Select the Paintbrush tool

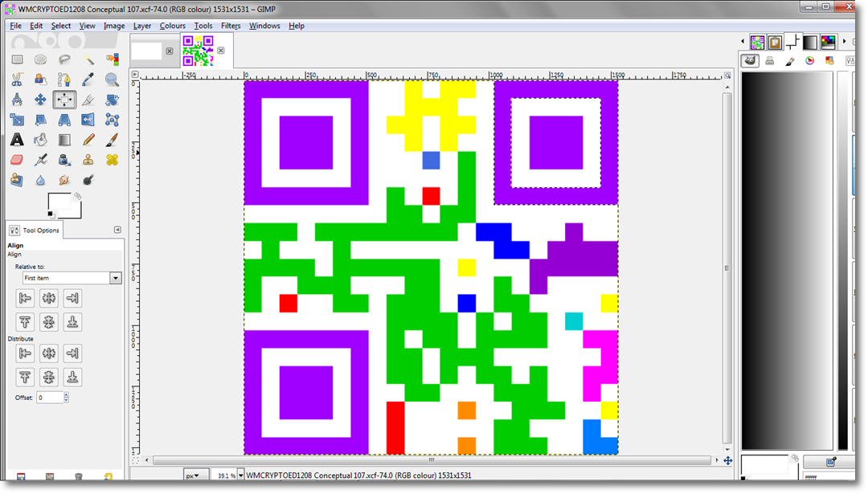coord(112,140)
